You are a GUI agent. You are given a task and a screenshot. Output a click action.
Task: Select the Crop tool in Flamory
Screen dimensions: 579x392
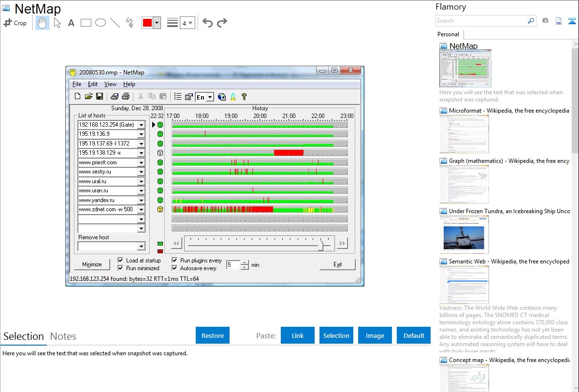coord(15,23)
